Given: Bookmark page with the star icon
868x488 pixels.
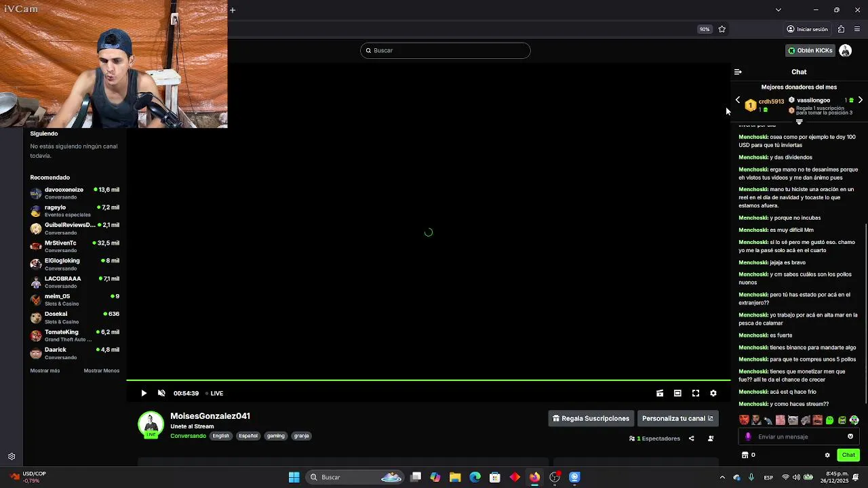Looking at the screenshot, I should (722, 29).
